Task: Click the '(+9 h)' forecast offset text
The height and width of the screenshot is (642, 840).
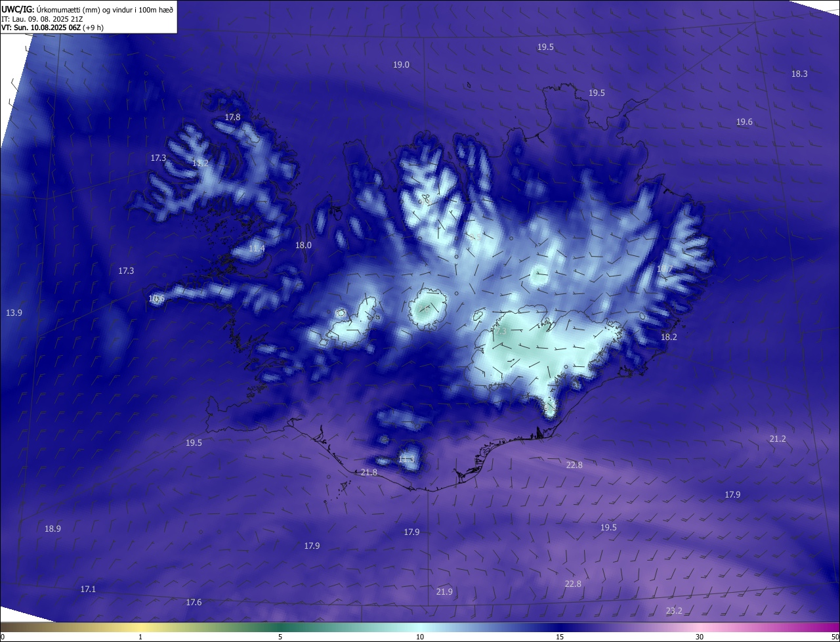Action: [94, 28]
